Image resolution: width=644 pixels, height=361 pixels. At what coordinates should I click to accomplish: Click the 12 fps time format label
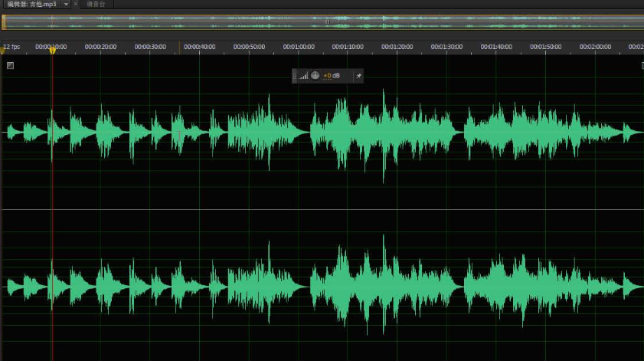tap(11, 47)
